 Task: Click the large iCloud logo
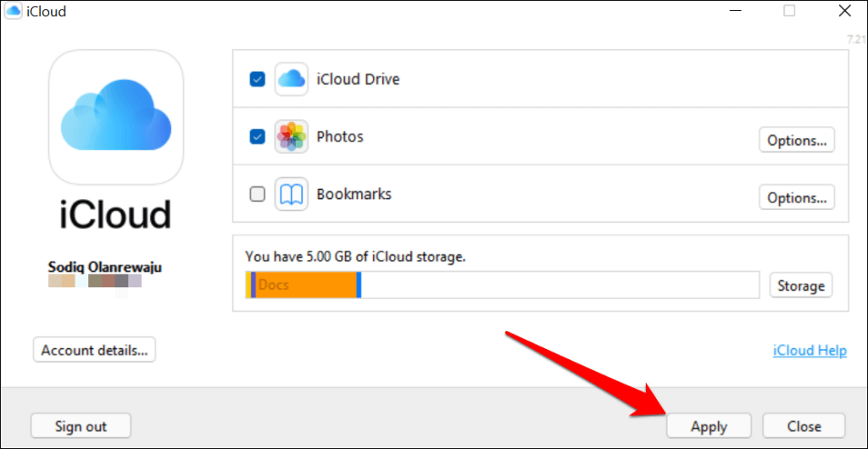point(115,117)
